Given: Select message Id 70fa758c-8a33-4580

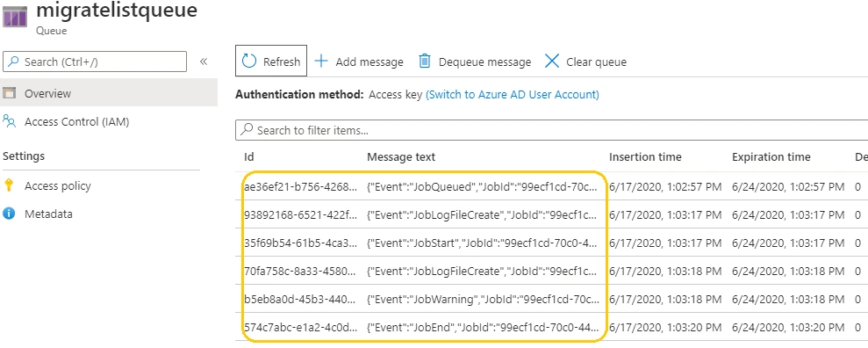Looking at the screenshot, I should click(300, 271).
